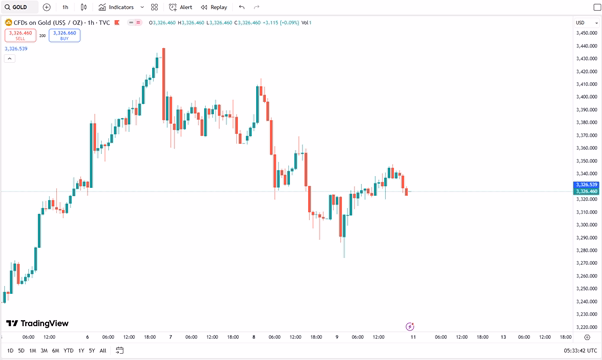The image size is (602, 360).
Task: Select the YTD date range tab
Action: tap(68, 350)
